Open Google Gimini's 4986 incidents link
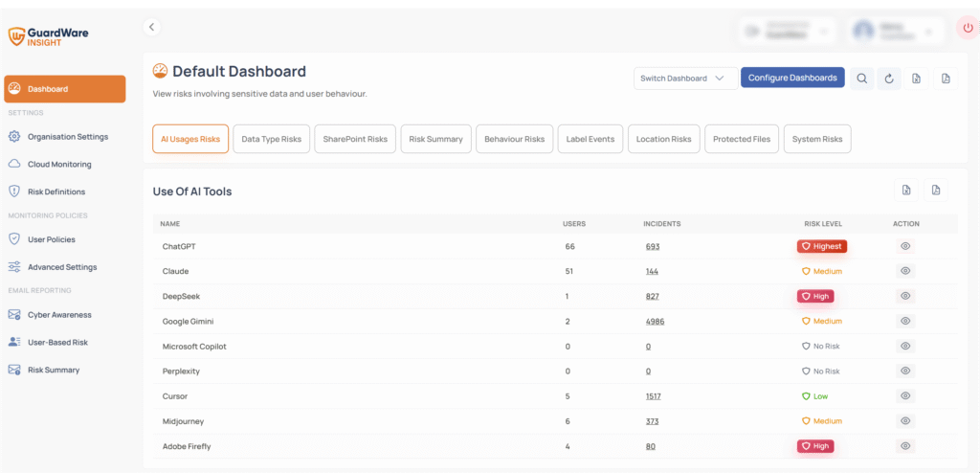 click(x=655, y=322)
